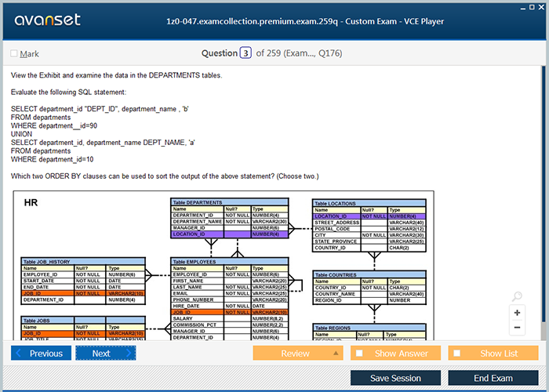The width and height of the screenshot is (549, 392).
Task: Click the exam title in the header
Action: pos(305,21)
